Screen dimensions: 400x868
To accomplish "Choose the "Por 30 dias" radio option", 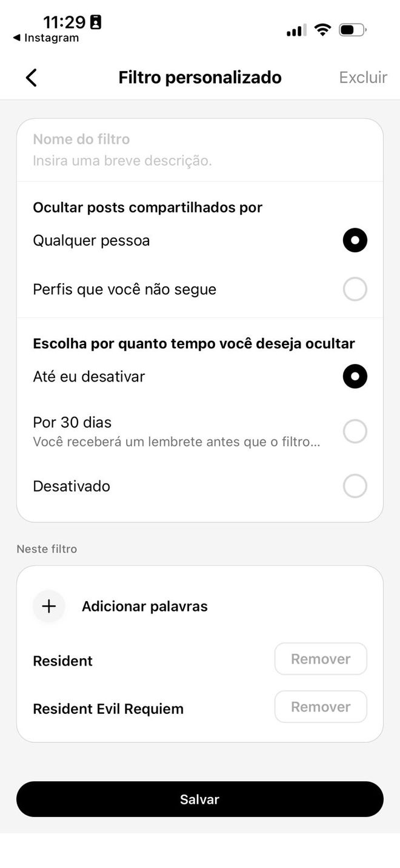I will pos(355,431).
